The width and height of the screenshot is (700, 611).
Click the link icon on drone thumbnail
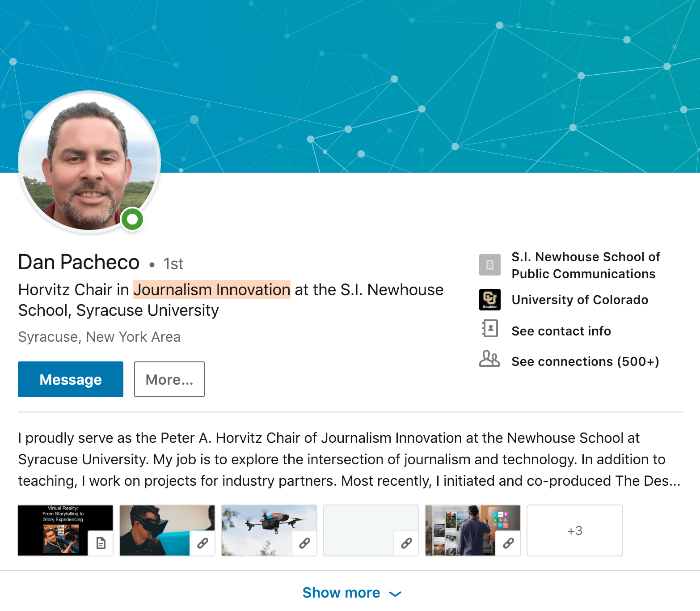304,543
